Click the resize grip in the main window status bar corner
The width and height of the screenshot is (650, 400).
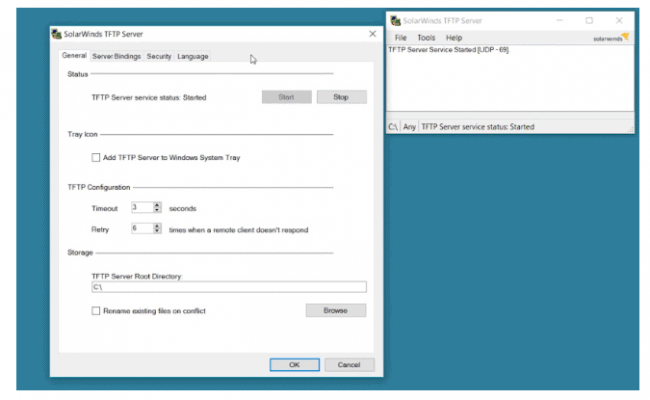click(631, 130)
